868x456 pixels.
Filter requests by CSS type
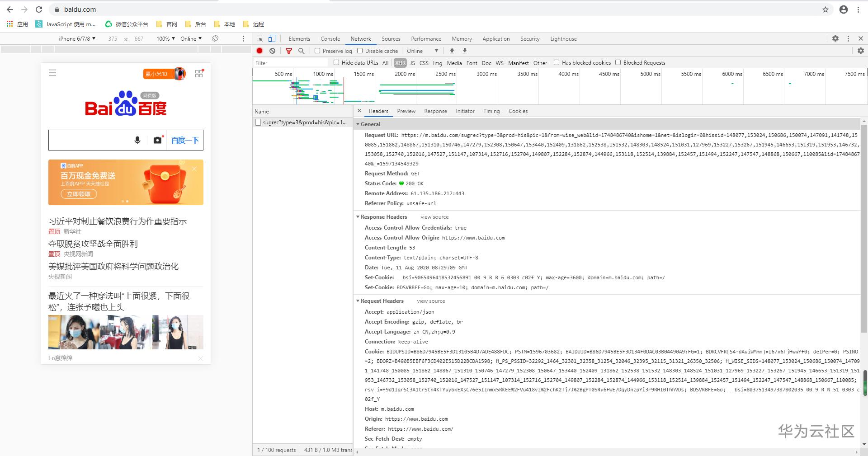coord(424,63)
